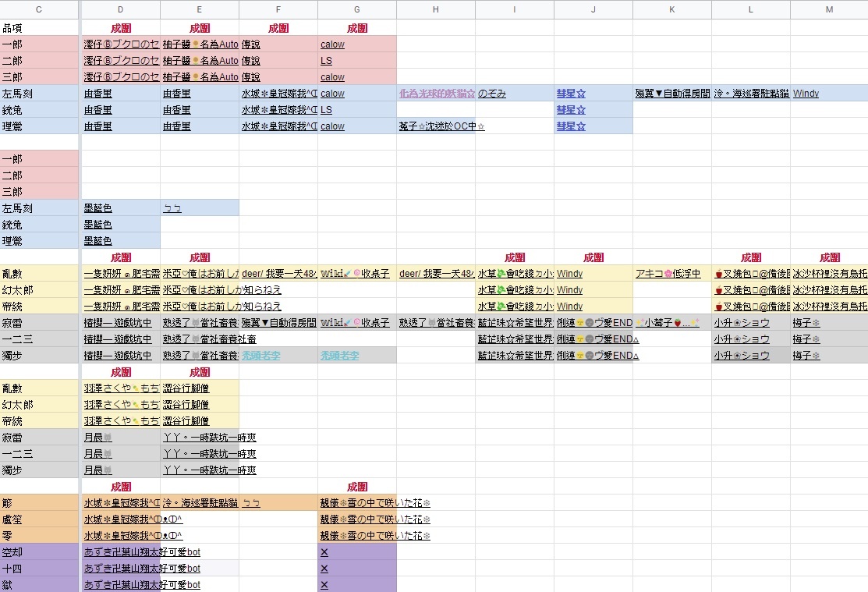868x592 pixels.
Task: Open 梅子❄ link in the 獨步 row
Action: 806,356
